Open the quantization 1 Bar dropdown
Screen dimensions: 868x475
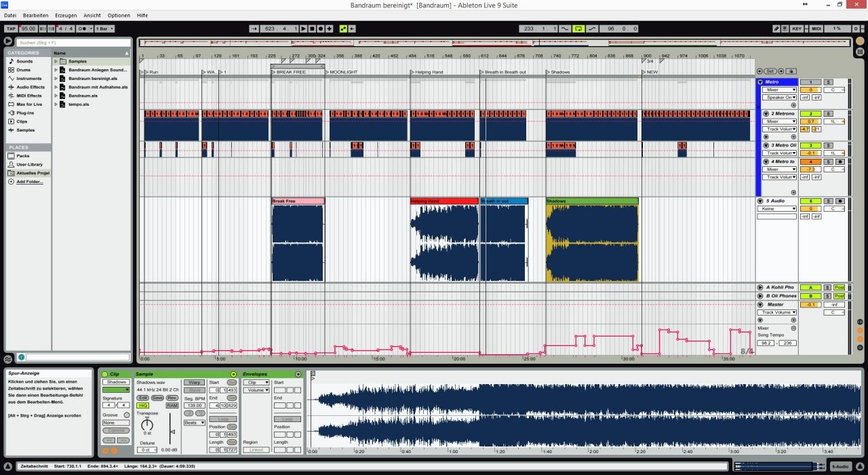[x=104, y=28]
